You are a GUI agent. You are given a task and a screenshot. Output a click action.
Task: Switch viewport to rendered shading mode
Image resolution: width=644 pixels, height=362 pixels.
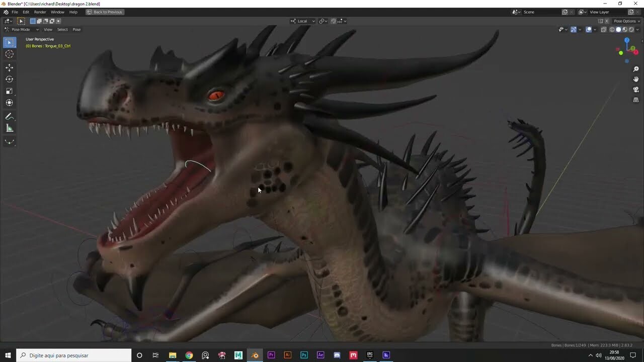click(x=631, y=29)
